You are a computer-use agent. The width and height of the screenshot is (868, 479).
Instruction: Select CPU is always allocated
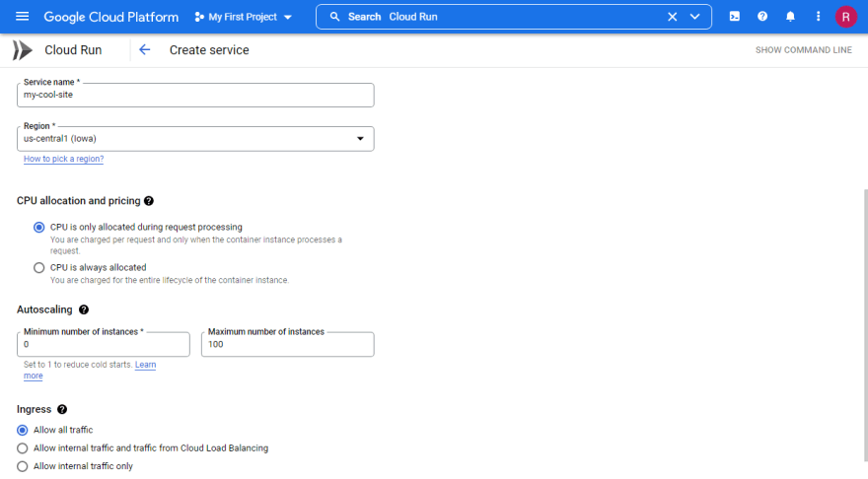pyautogui.click(x=38, y=268)
